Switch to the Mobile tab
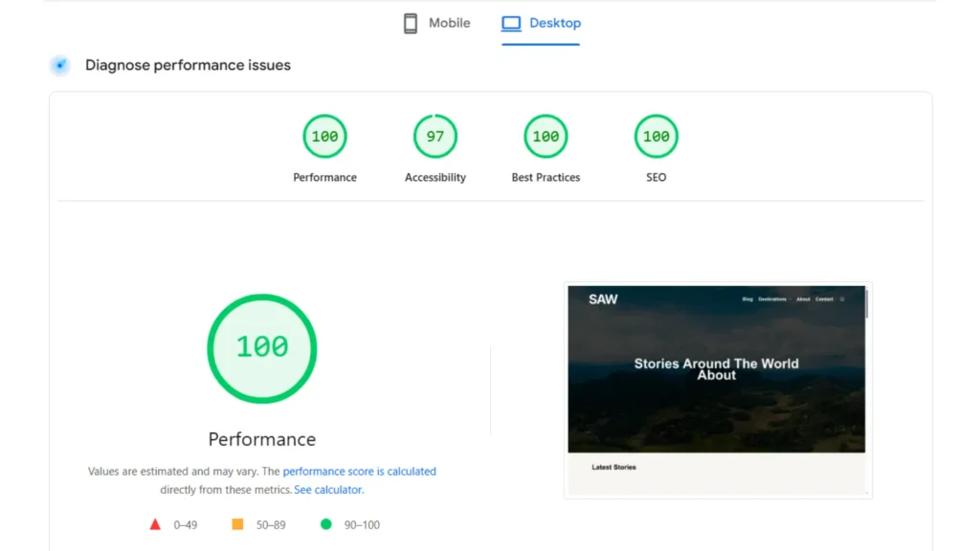 coord(436,23)
